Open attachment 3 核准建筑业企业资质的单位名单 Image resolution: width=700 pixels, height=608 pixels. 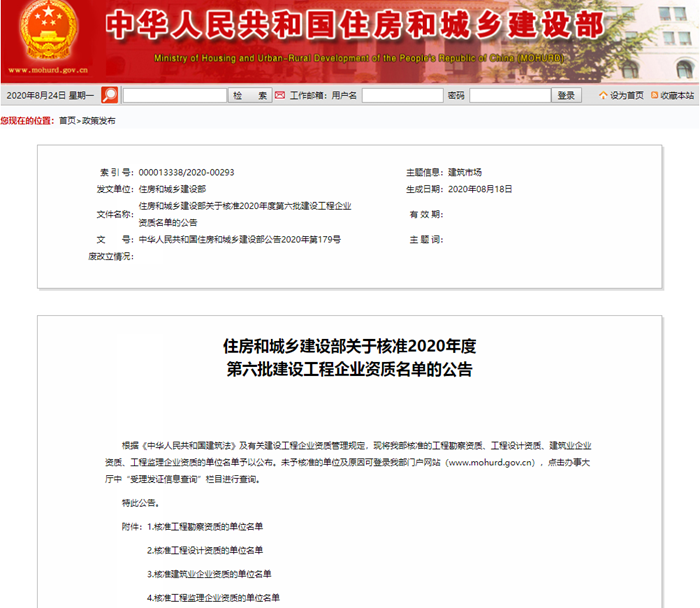tap(208, 574)
